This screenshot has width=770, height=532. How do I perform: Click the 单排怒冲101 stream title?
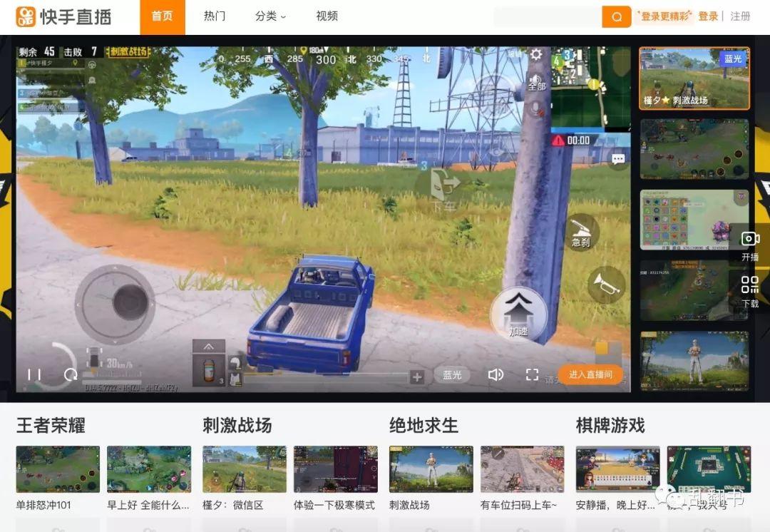(x=43, y=505)
